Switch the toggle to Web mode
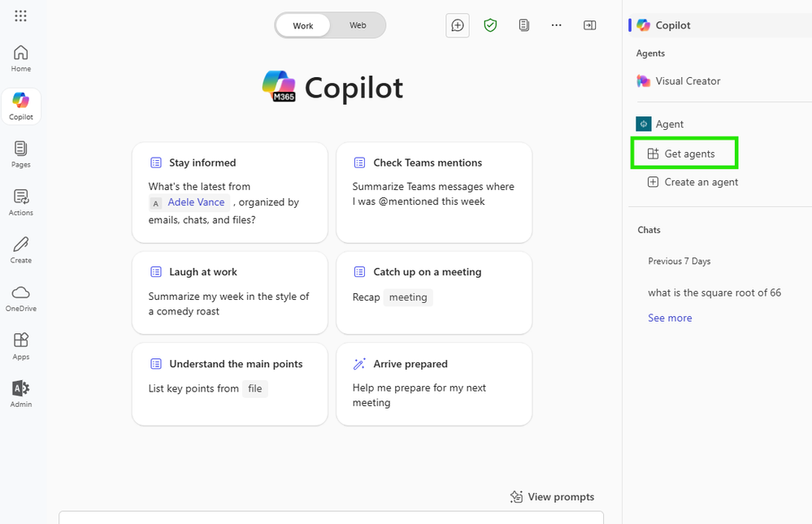 (x=358, y=25)
